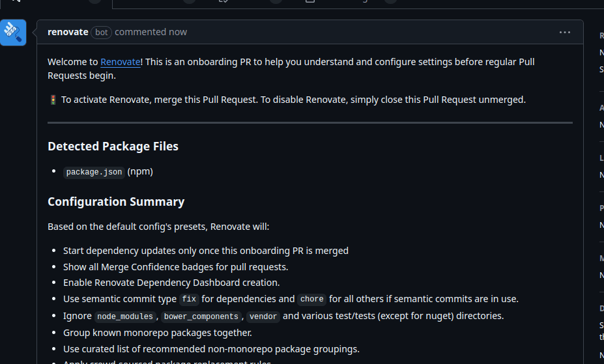Click the vendor code tag
The height and width of the screenshot is (364, 604).
pos(263,316)
